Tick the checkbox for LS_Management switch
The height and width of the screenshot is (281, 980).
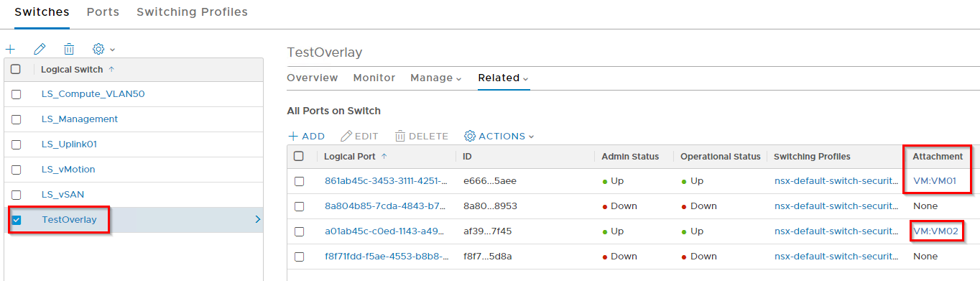[17, 119]
